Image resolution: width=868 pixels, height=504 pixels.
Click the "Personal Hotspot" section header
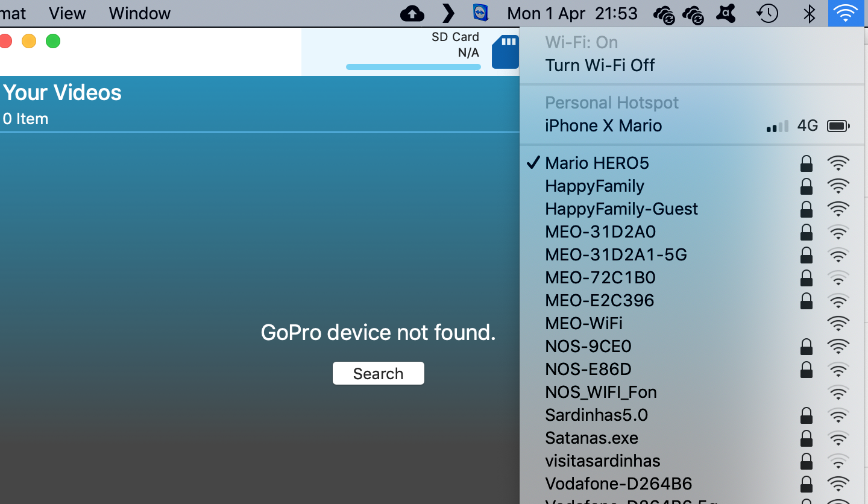[x=612, y=102]
